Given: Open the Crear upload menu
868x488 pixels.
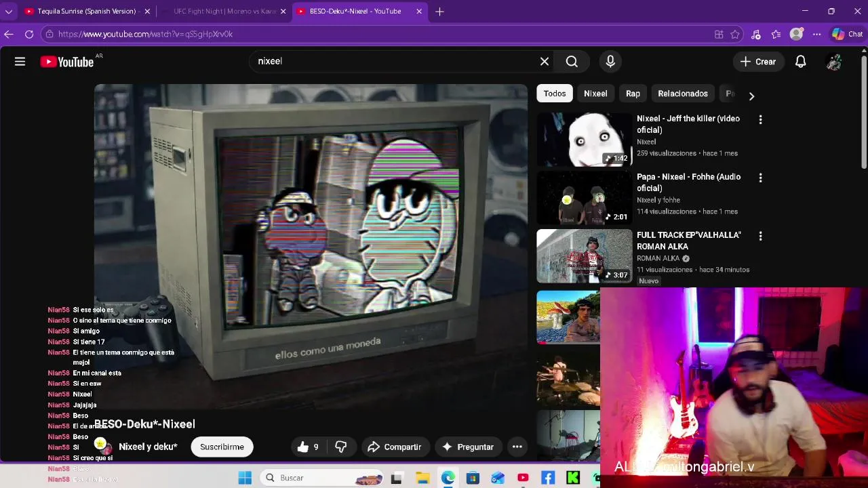Looking at the screenshot, I should coord(758,62).
